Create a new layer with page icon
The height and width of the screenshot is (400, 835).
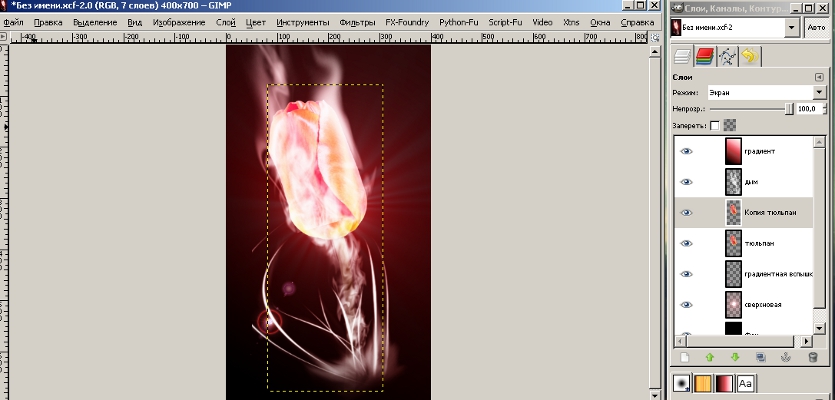click(x=685, y=357)
